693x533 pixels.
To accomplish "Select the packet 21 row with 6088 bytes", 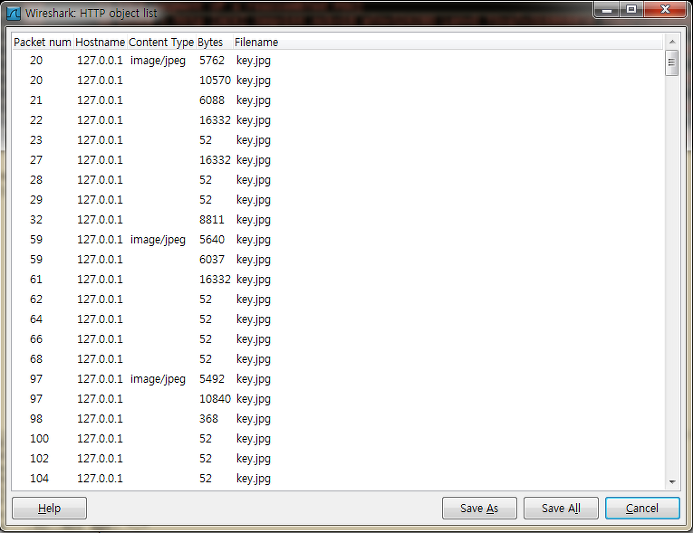I will click(x=338, y=100).
